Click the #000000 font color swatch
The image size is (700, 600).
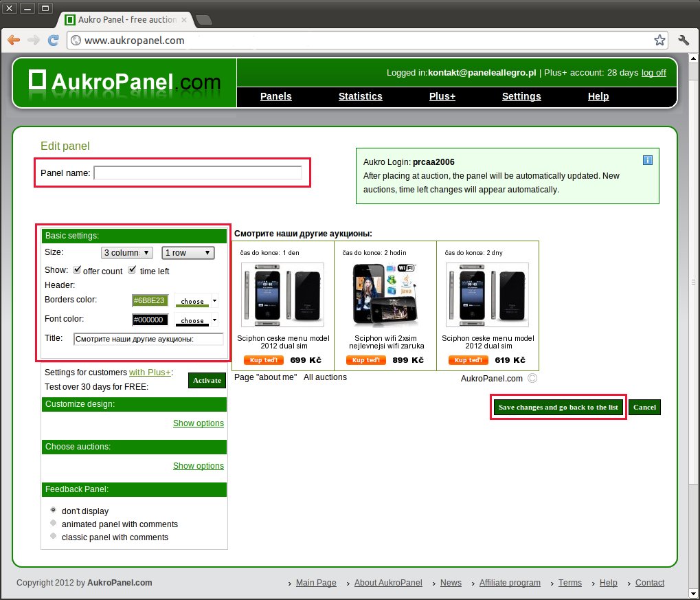[x=150, y=320]
